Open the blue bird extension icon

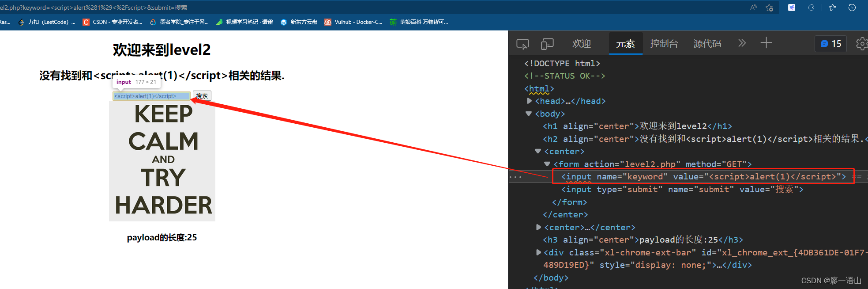792,8
